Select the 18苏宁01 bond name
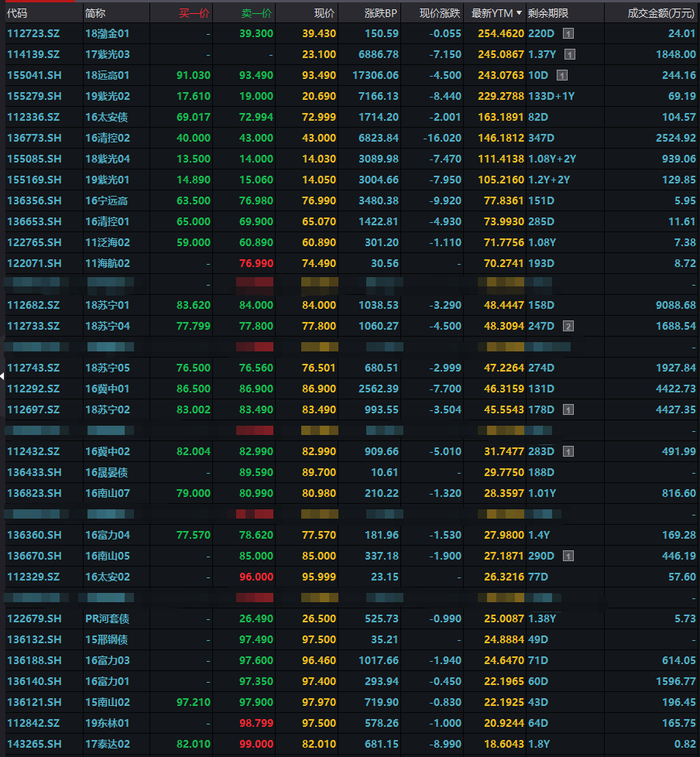Viewport: 700px width, 757px height. pos(108,305)
